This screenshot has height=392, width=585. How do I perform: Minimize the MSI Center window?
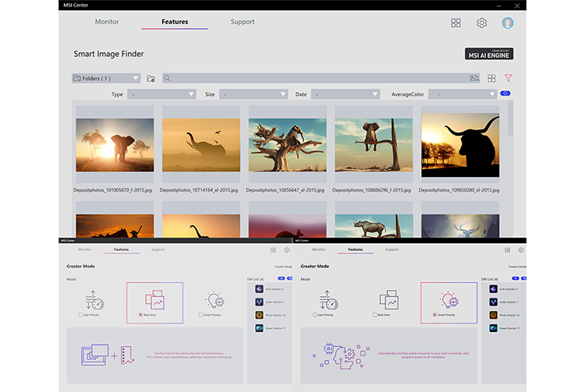[499, 5]
